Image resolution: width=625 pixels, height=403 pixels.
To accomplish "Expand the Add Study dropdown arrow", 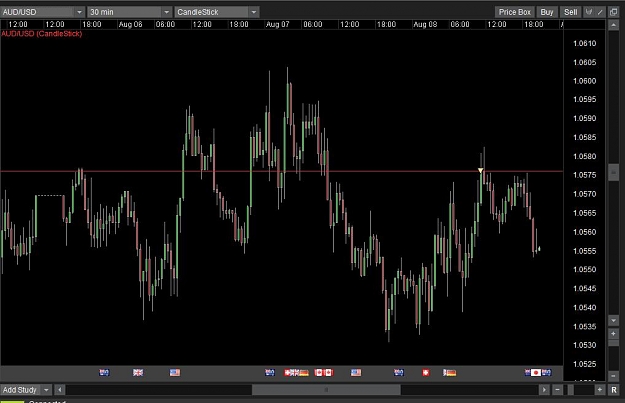I will (46, 389).
